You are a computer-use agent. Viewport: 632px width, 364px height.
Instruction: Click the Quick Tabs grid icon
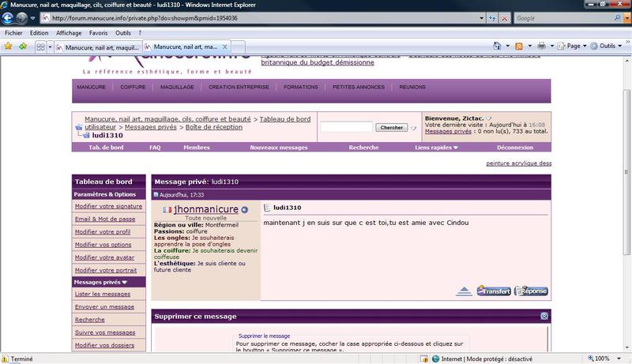click(x=41, y=47)
